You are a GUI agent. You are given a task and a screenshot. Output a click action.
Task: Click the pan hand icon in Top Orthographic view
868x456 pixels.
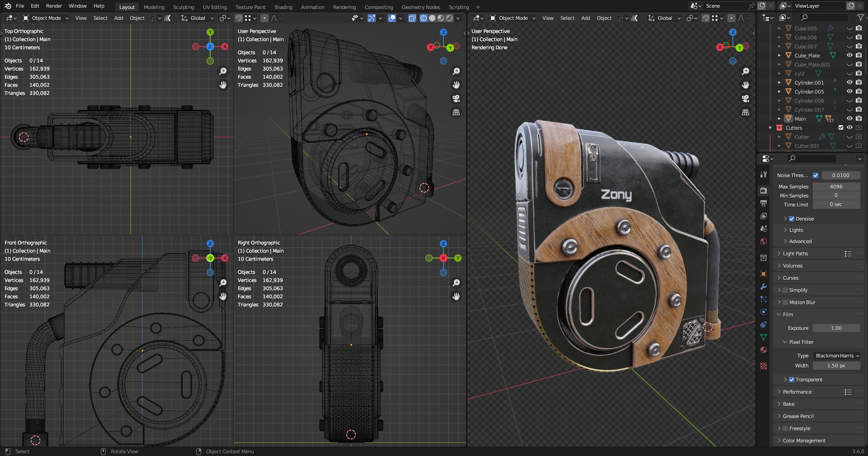coord(223,85)
